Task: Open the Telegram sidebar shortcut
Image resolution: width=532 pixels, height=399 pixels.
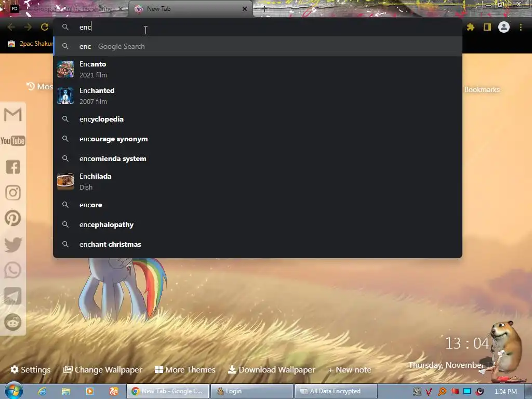Action: (x=13, y=296)
